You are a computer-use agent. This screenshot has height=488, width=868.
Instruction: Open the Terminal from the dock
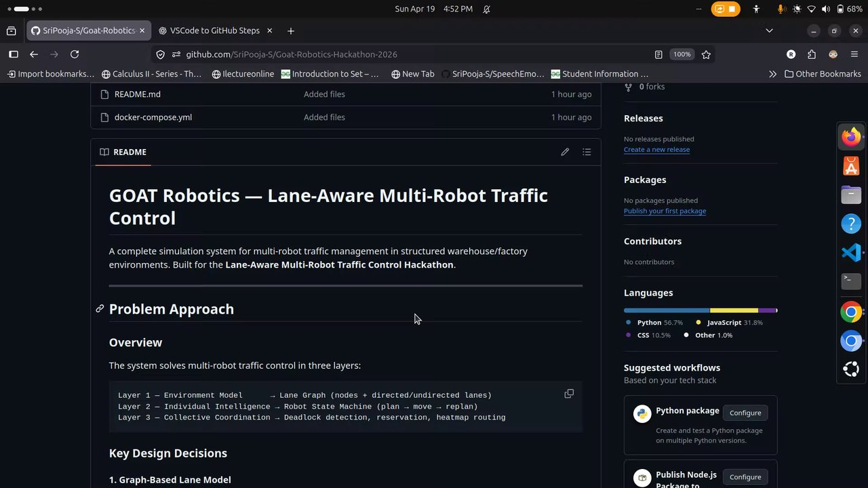[851, 281]
